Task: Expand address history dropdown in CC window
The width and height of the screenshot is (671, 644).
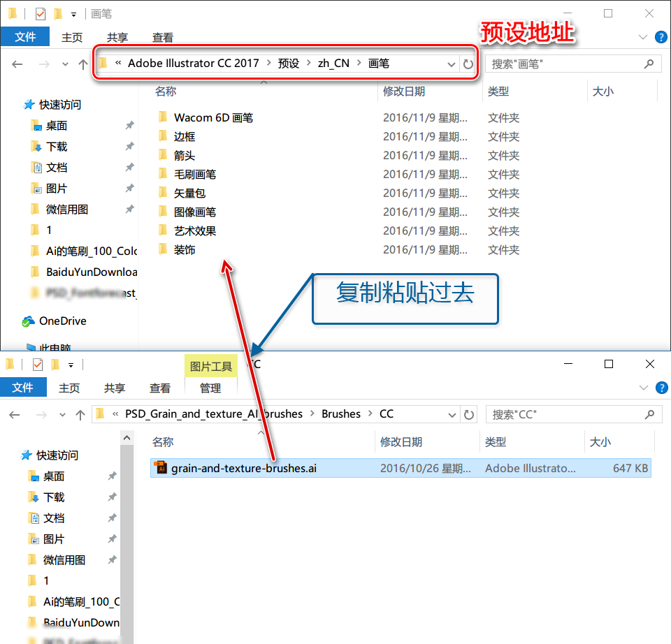Action: click(x=452, y=415)
